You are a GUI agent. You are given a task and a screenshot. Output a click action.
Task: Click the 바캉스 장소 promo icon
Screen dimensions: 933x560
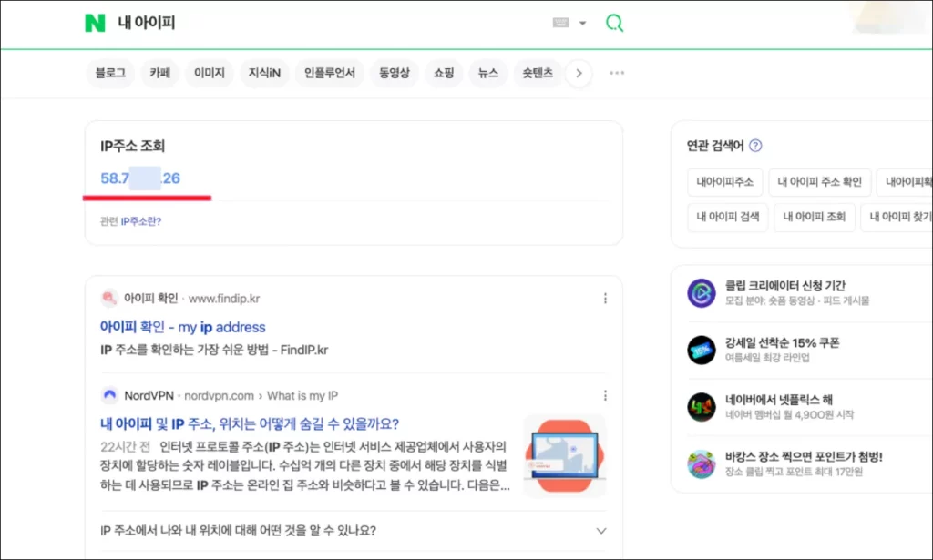702,463
